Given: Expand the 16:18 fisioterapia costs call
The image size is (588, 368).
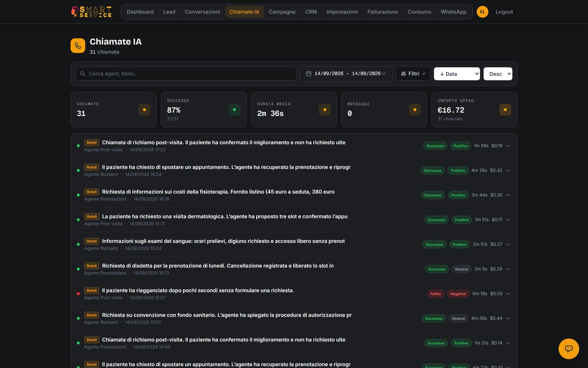Looking at the screenshot, I should coord(508,195).
